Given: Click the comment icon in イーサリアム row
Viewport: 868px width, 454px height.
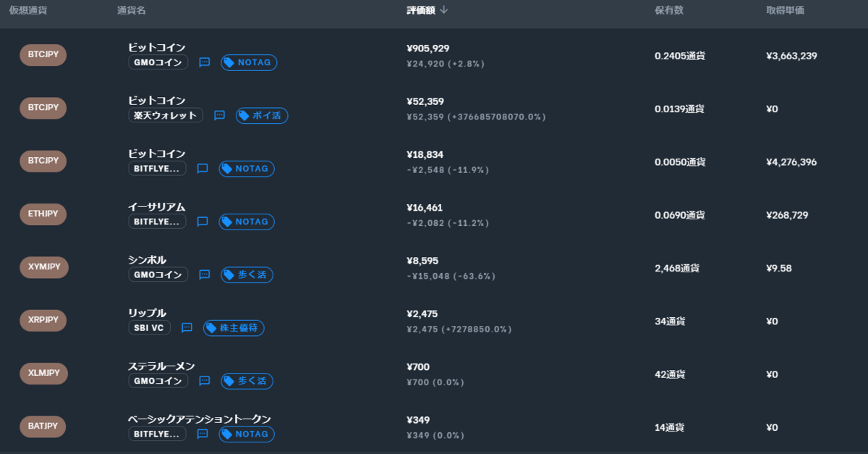Looking at the screenshot, I should [203, 222].
